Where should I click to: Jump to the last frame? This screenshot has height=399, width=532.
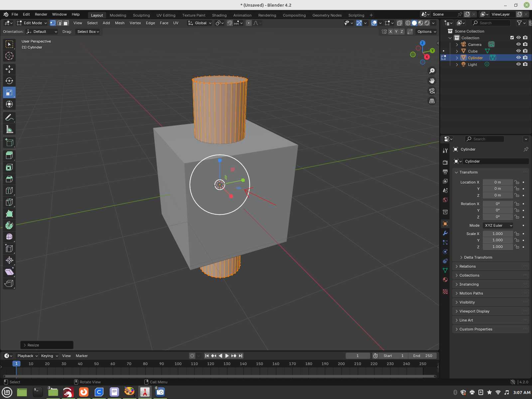click(x=241, y=356)
